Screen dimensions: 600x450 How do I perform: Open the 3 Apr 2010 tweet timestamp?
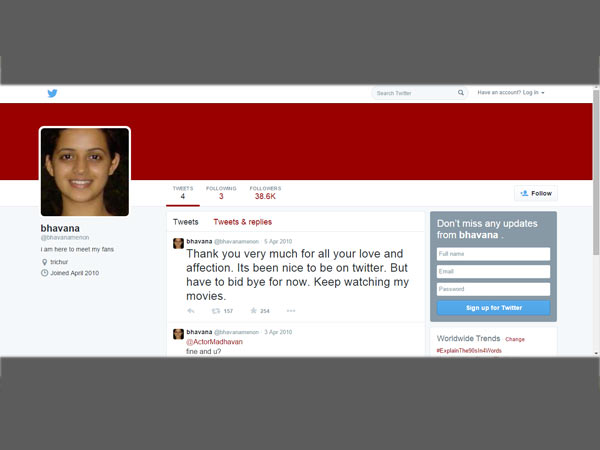[278, 332]
